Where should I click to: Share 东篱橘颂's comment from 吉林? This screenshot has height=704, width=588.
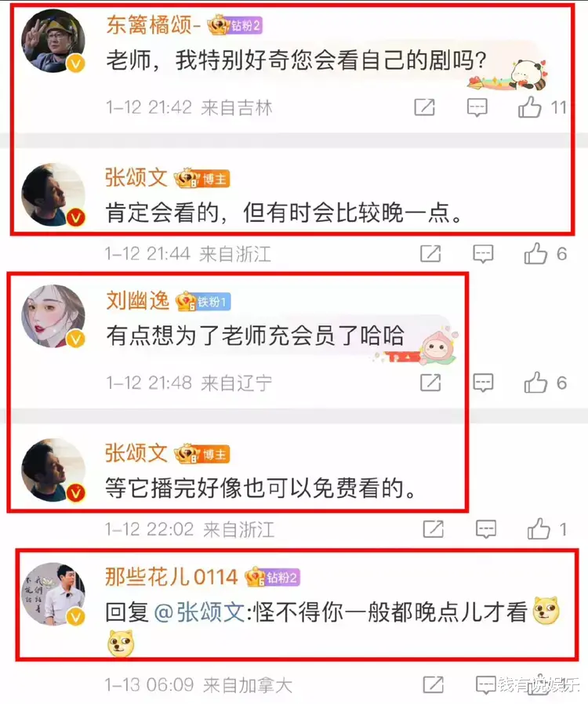click(424, 107)
